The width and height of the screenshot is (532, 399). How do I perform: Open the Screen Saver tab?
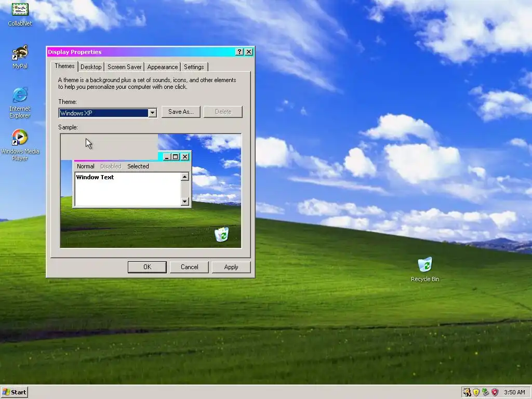[x=125, y=67]
